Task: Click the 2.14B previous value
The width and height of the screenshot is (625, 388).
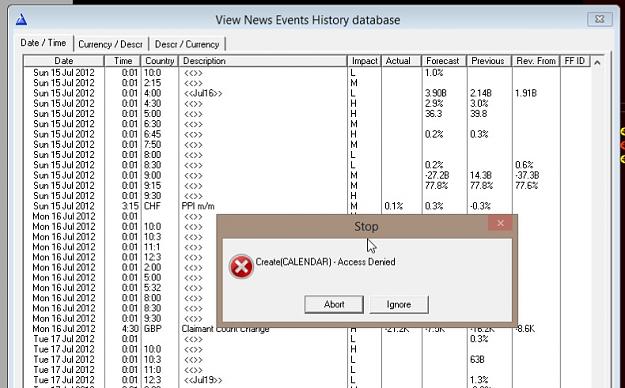Action: 480,93
